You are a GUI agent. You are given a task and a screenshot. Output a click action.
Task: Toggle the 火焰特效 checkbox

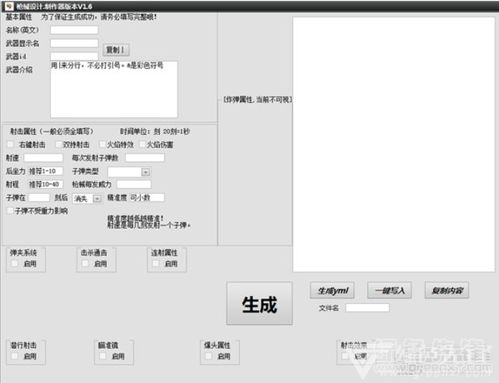(102, 144)
